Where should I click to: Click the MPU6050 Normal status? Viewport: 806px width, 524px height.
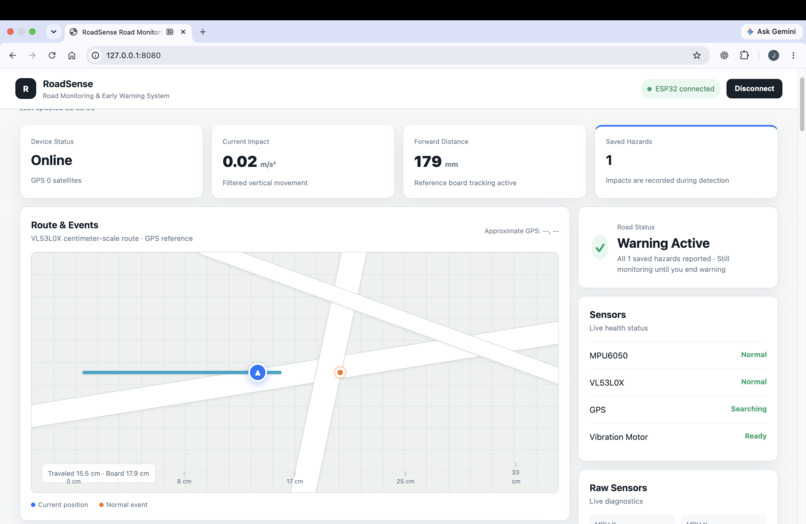tap(754, 355)
